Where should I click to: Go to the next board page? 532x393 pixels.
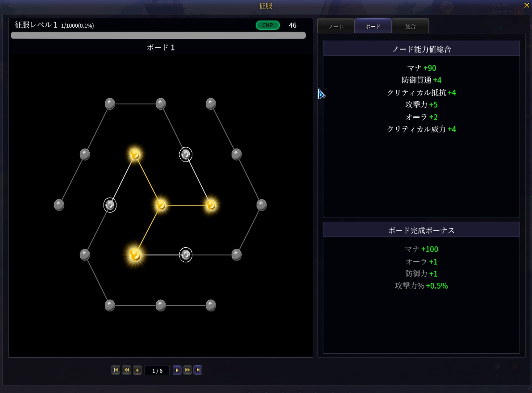pyautogui.click(x=177, y=370)
